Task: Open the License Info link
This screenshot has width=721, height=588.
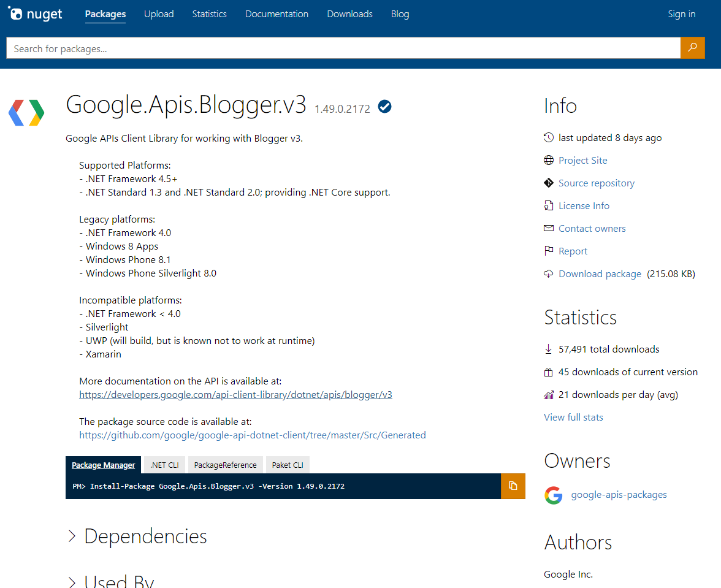Action: coord(584,205)
